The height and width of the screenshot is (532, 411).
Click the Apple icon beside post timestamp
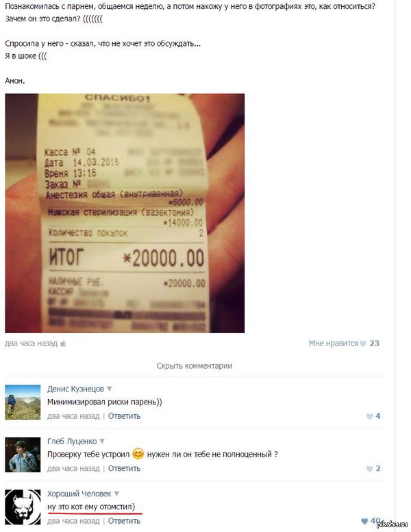(64, 343)
